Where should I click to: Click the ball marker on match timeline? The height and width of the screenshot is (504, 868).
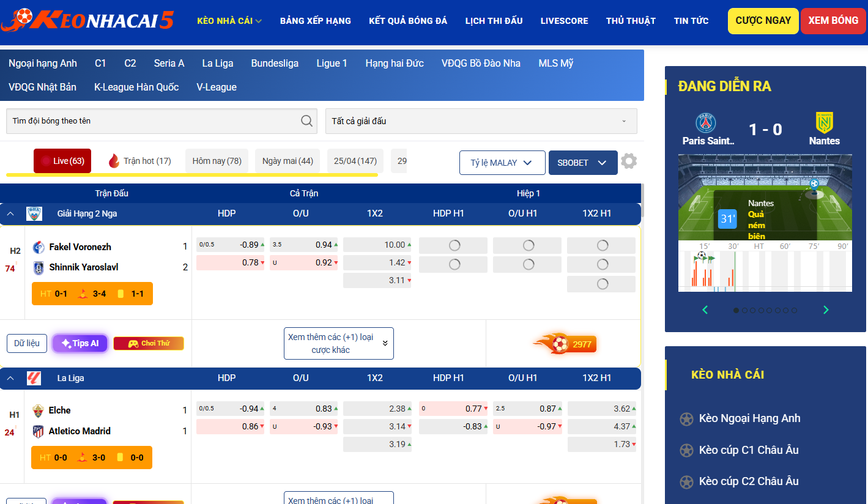coord(702,255)
